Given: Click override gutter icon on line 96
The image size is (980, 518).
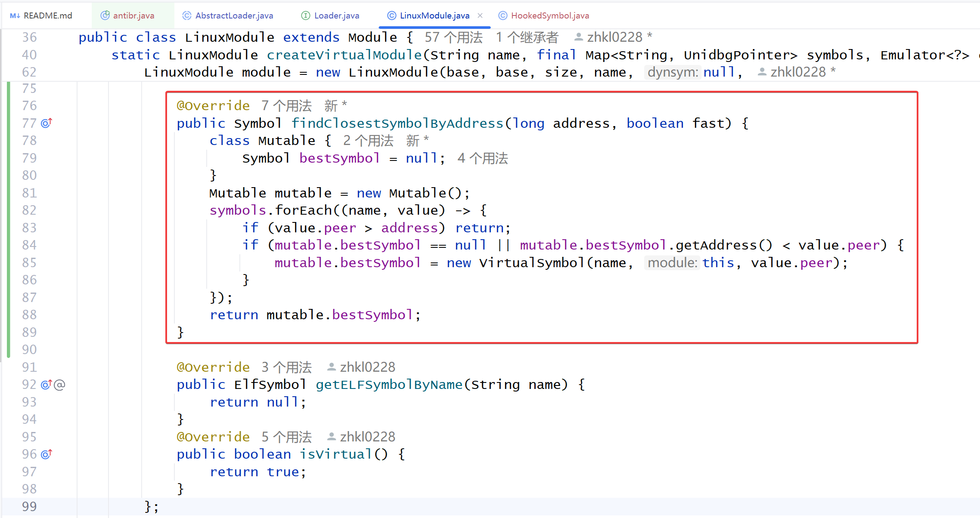Looking at the screenshot, I should (x=46, y=454).
